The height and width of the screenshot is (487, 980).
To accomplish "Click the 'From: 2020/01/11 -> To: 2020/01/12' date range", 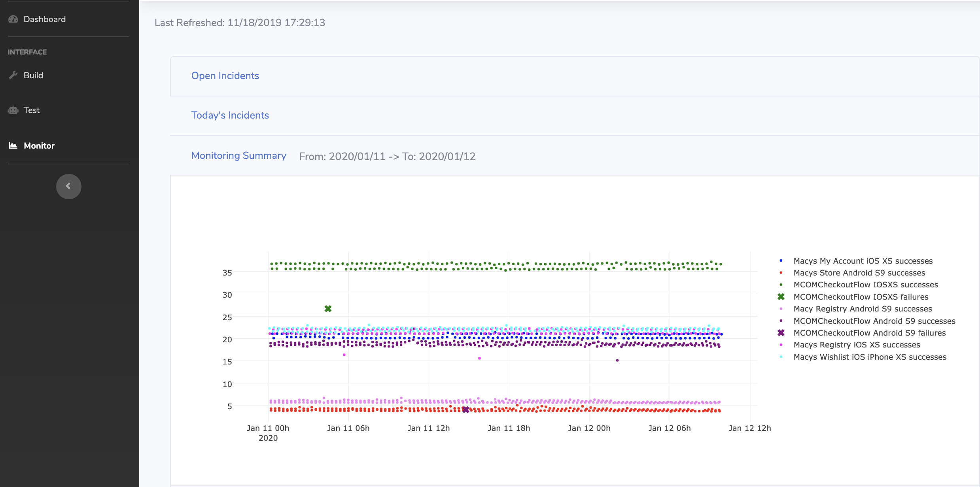I will tap(387, 157).
